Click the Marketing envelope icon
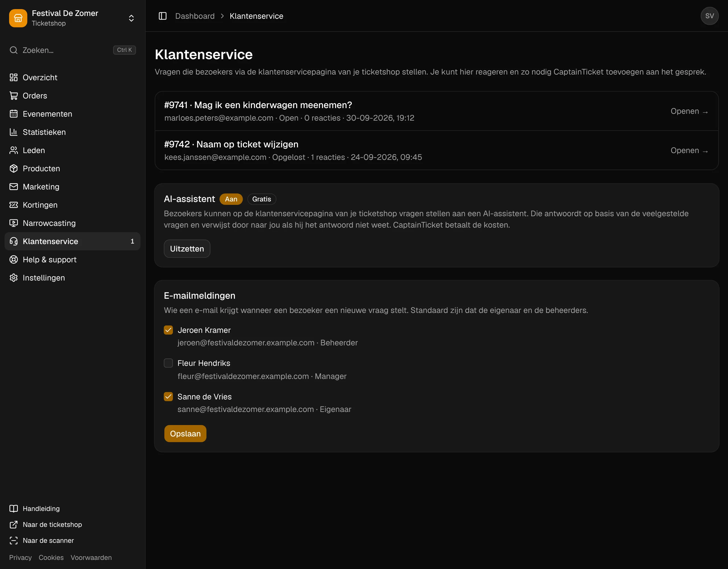Image resolution: width=728 pixels, height=569 pixels. point(14,186)
